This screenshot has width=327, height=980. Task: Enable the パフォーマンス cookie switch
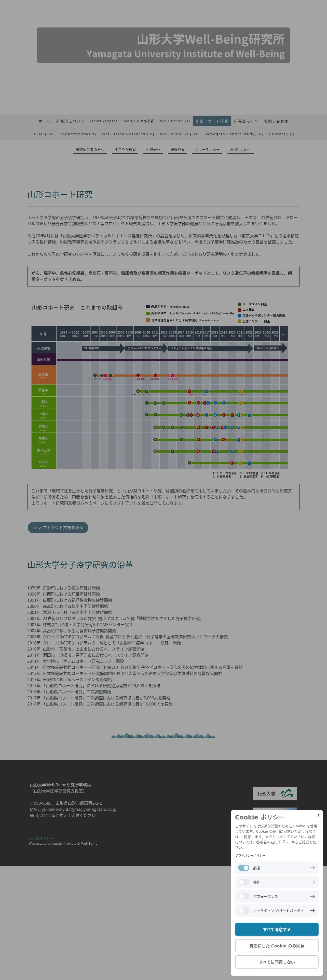pyautogui.click(x=244, y=896)
